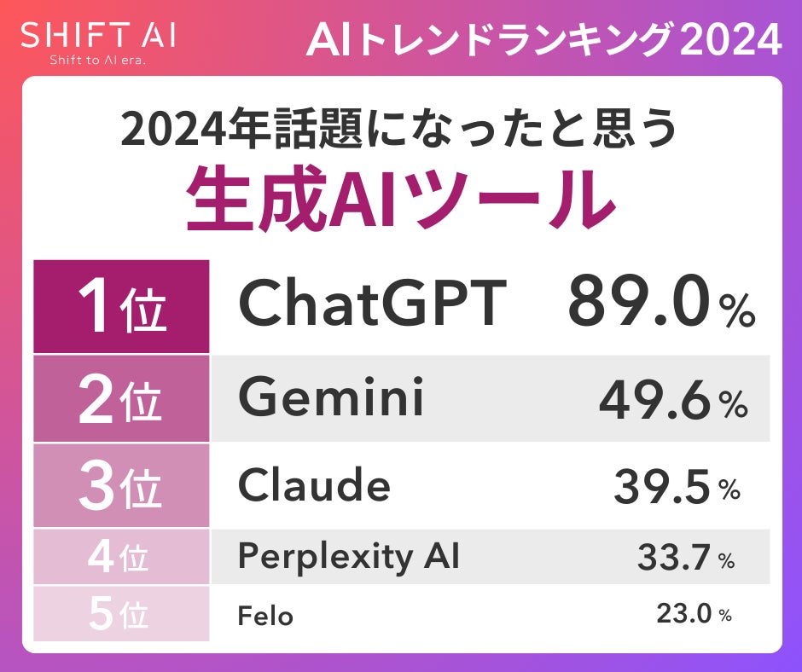Image resolution: width=802 pixels, height=672 pixels.
Task: Select the 5位 rank badge
Action: point(121,614)
